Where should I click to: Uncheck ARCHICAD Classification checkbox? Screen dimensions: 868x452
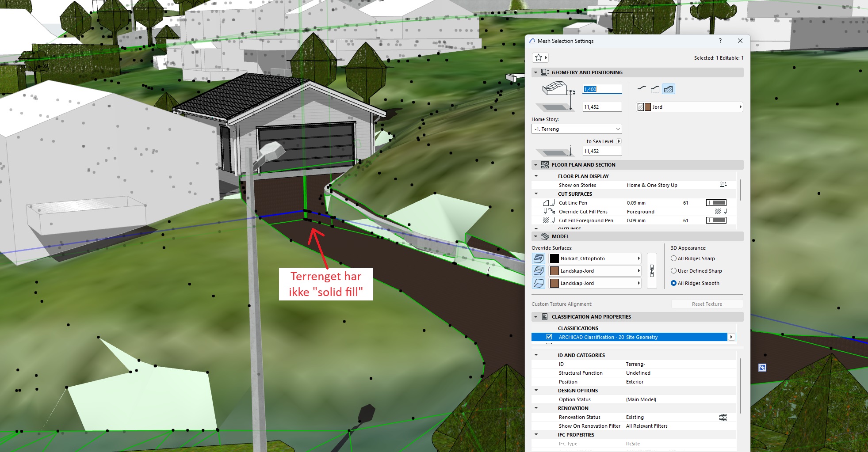[x=549, y=337]
